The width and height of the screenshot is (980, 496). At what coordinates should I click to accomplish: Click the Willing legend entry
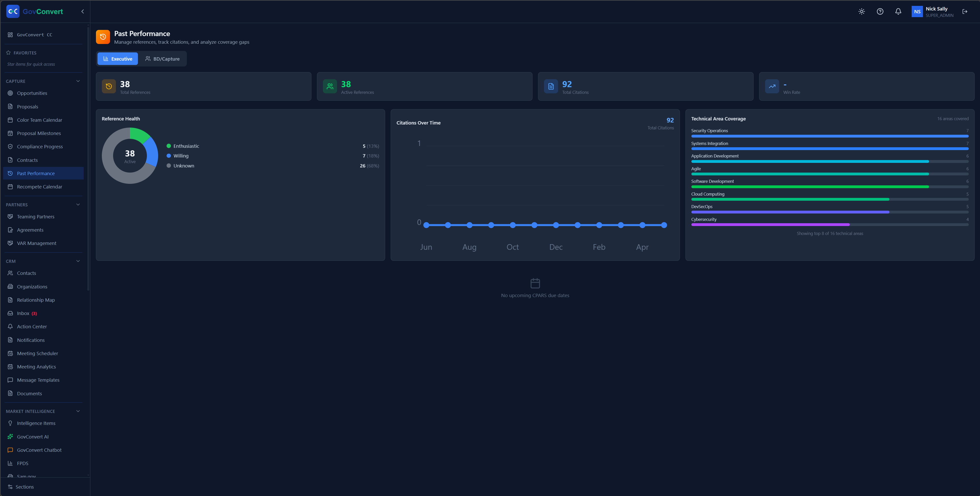(273, 156)
